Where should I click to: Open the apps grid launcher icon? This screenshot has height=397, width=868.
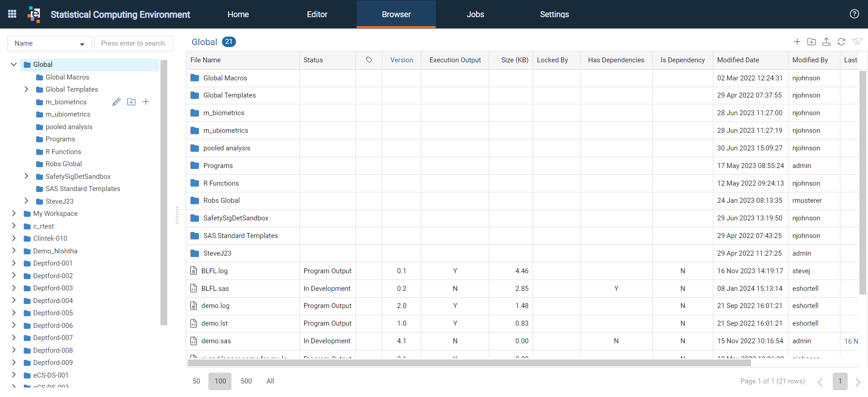(12, 14)
